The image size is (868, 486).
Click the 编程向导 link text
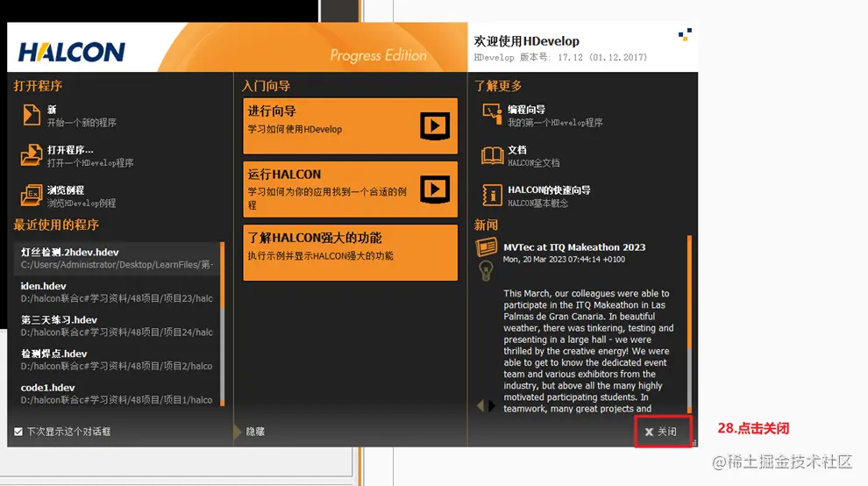coord(526,110)
